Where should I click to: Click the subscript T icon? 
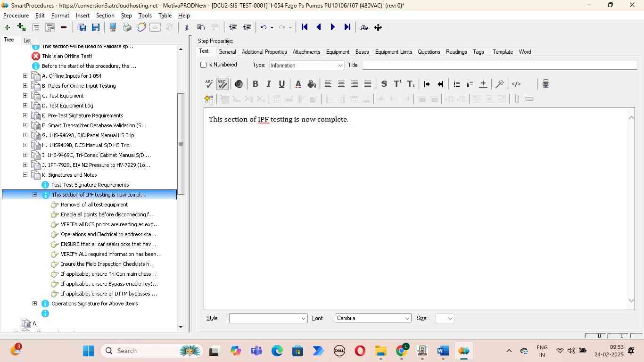tap(411, 84)
